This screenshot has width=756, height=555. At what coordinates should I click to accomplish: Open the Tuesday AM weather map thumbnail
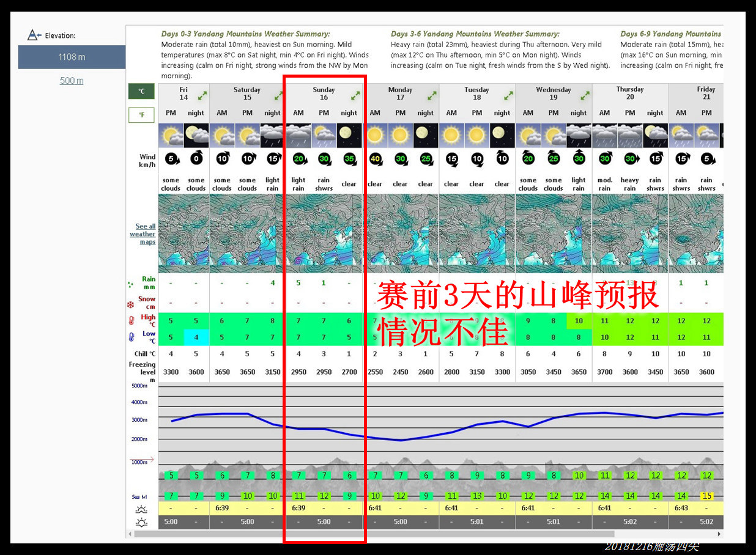pyautogui.click(x=451, y=233)
